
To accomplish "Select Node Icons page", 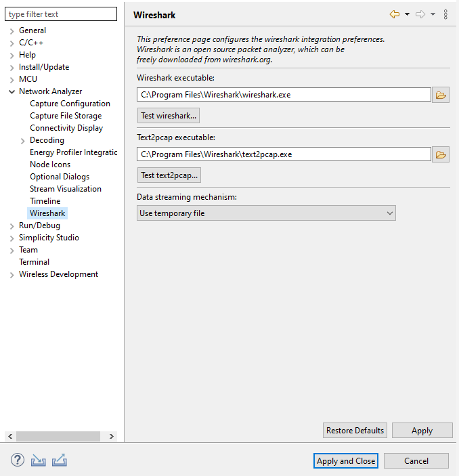I will click(x=50, y=165).
